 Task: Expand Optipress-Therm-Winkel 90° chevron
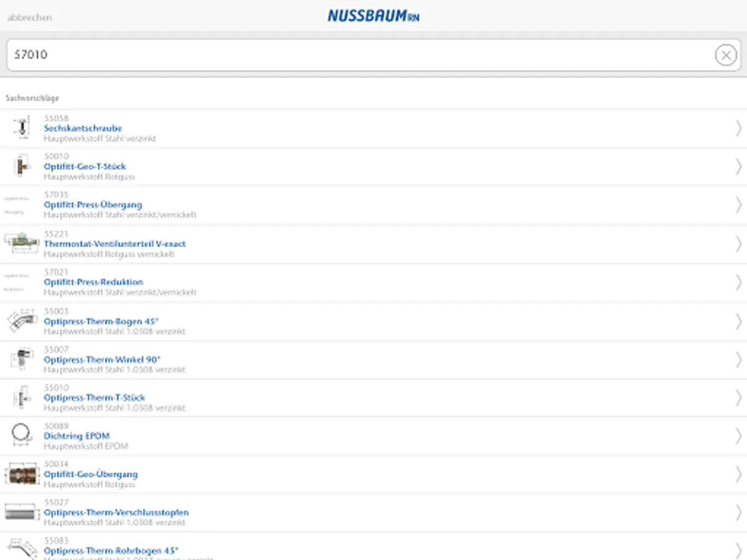click(x=738, y=360)
